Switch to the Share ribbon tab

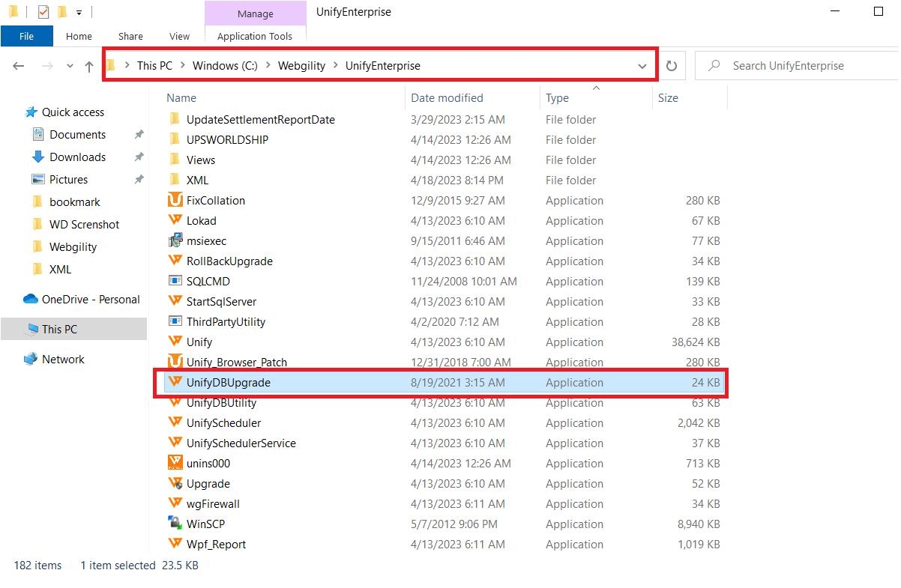point(130,36)
